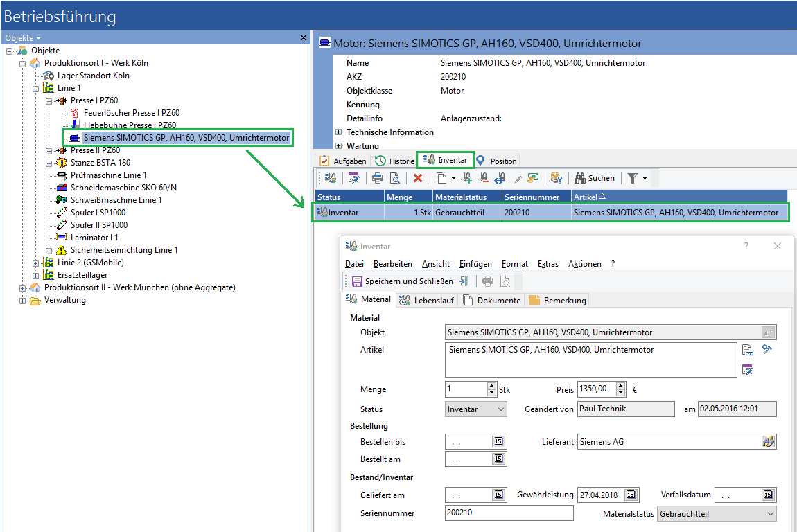The width and height of the screenshot is (797, 532).
Task: Select Lager Standort Köln in tree
Action: [93, 76]
